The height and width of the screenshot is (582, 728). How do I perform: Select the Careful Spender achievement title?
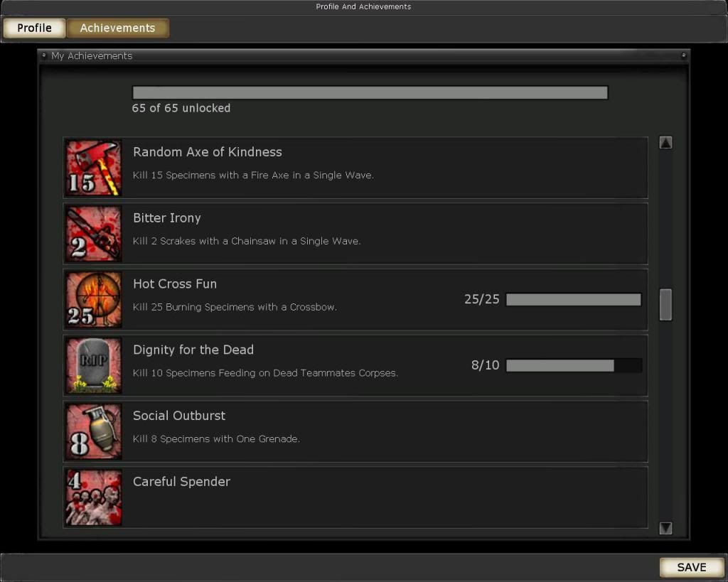181,481
